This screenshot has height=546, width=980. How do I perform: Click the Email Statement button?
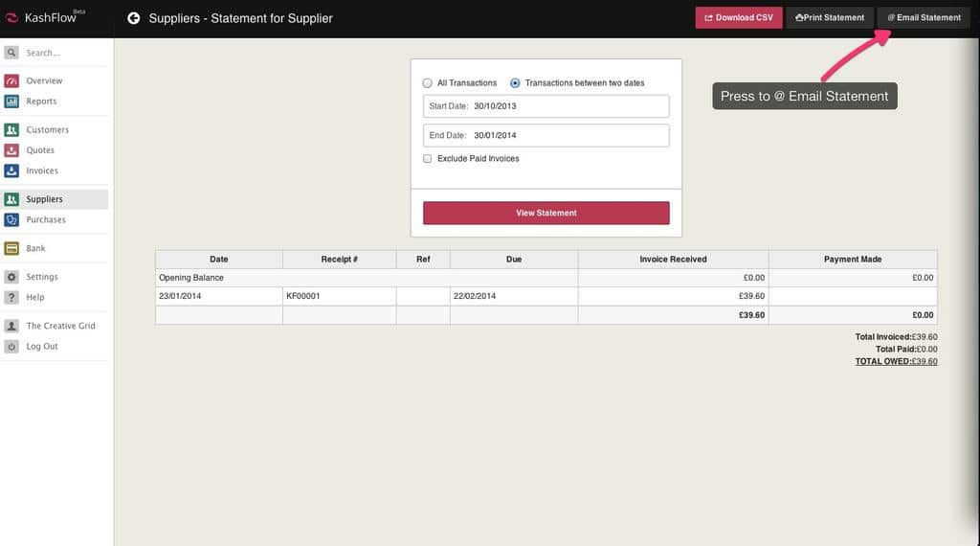(924, 17)
